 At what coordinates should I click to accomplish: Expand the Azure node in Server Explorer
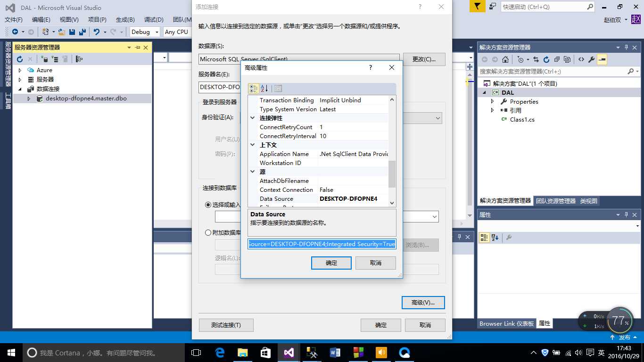[x=20, y=70]
